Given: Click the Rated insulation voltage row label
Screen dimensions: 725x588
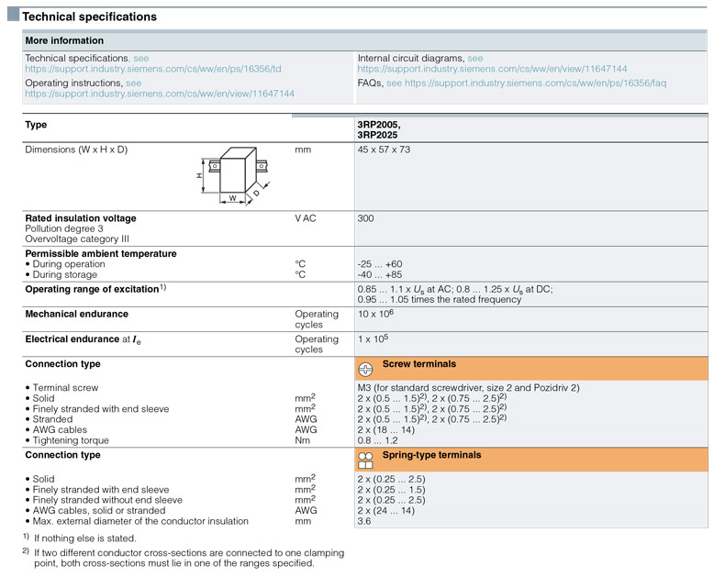Looking at the screenshot, I should tap(81, 218).
